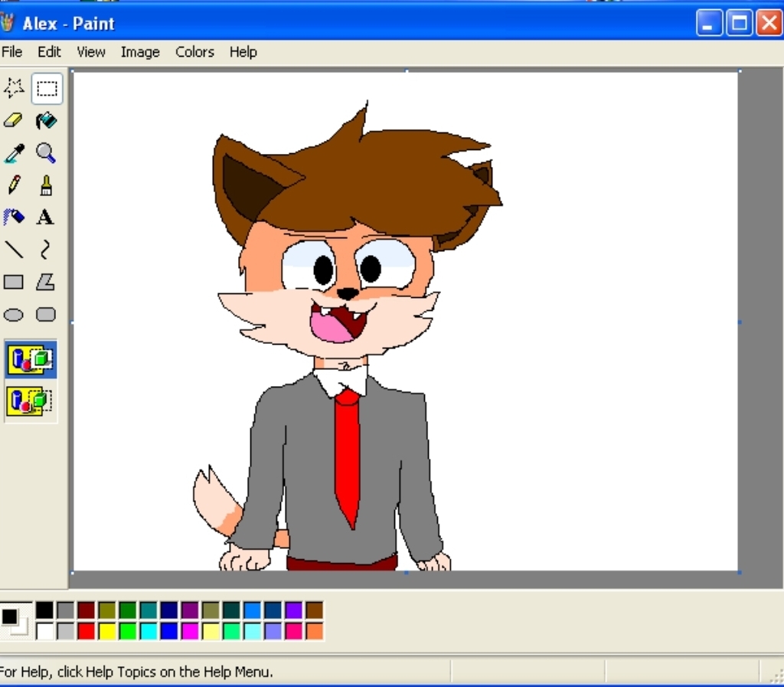Open the Image menu
The image size is (784, 687).
tap(140, 52)
